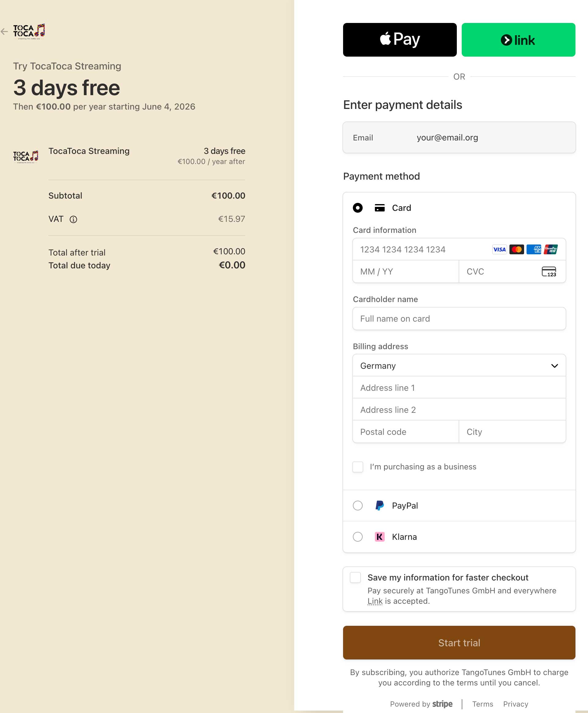
Task: Open the VAT info tooltip icon
Action: 73,219
